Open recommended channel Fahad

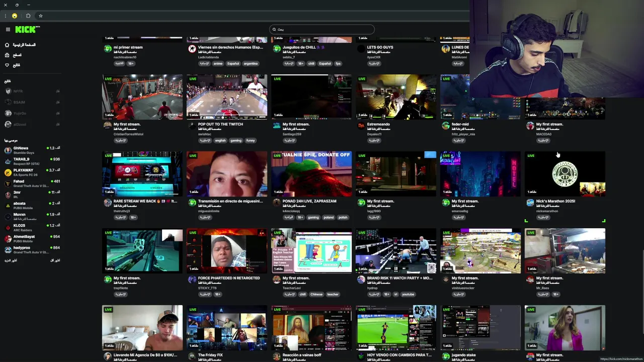click(31, 184)
